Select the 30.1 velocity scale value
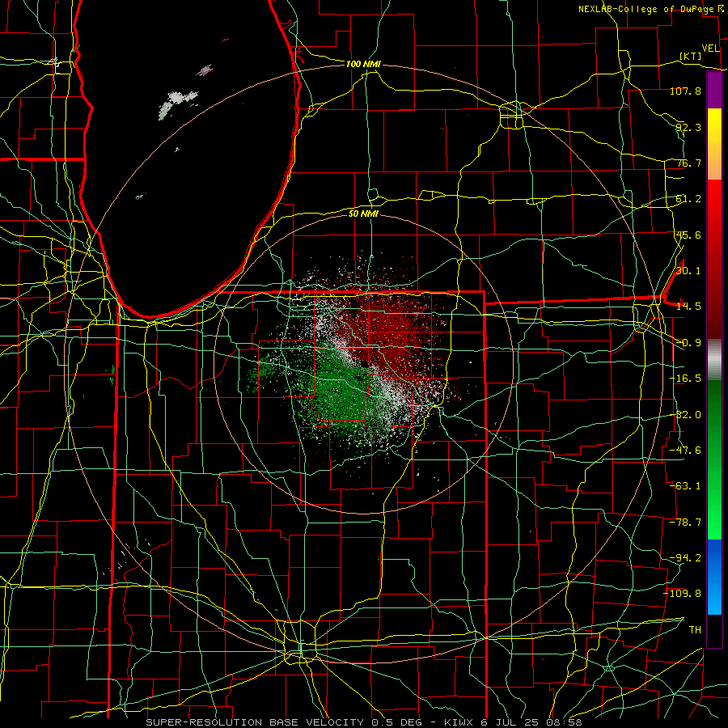The image size is (728, 728). click(x=688, y=271)
